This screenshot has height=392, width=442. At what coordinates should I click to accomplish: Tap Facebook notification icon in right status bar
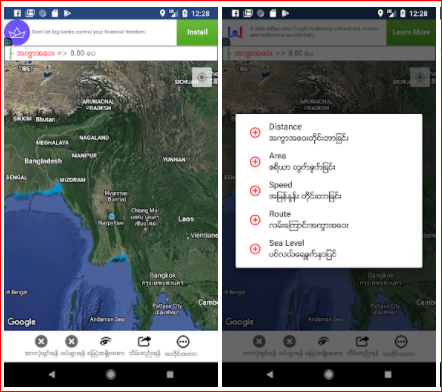pos(235,13)
